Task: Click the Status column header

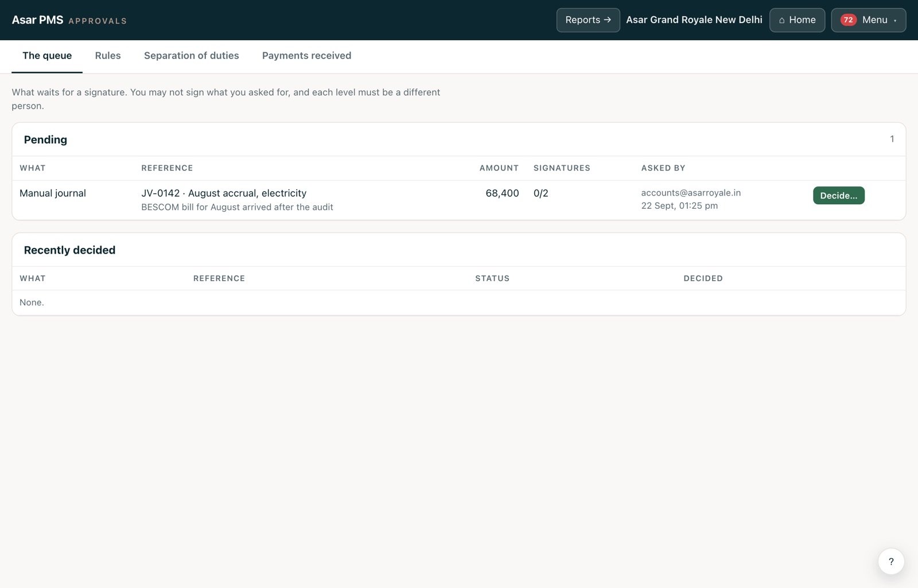Action: point(492,278)
